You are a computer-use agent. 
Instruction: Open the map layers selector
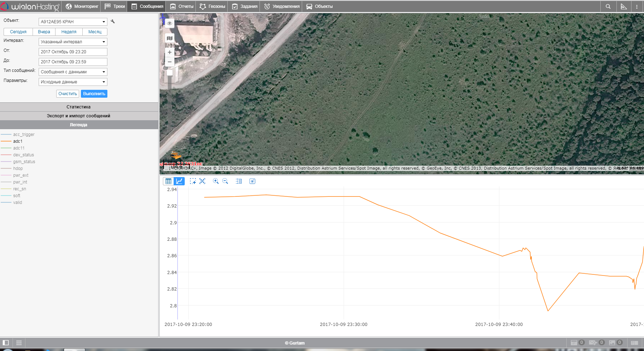tap(170, 38)
